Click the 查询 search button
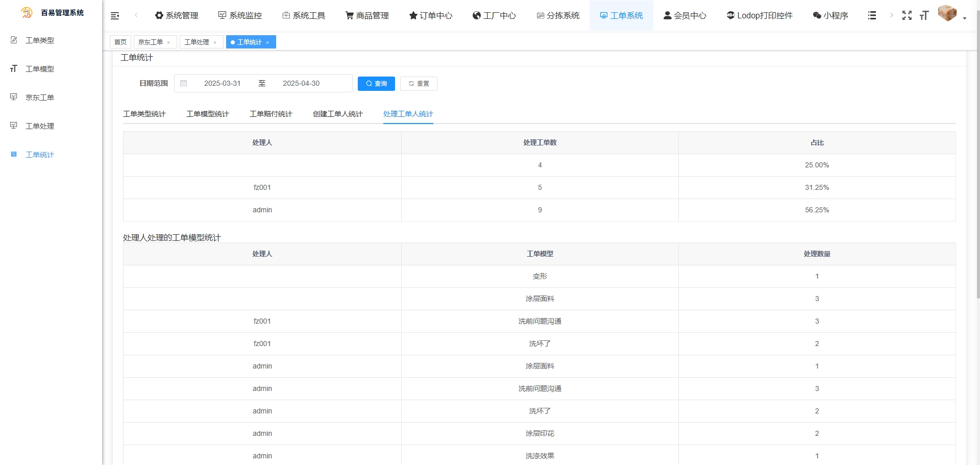 click(x=376, y=84)
